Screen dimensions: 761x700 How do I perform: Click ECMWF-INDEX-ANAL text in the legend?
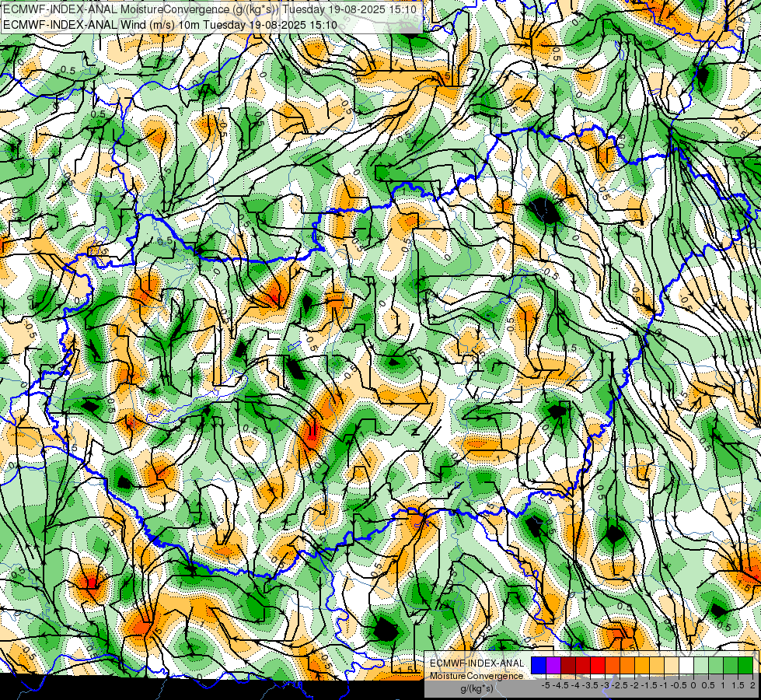[x=477, y=663]
